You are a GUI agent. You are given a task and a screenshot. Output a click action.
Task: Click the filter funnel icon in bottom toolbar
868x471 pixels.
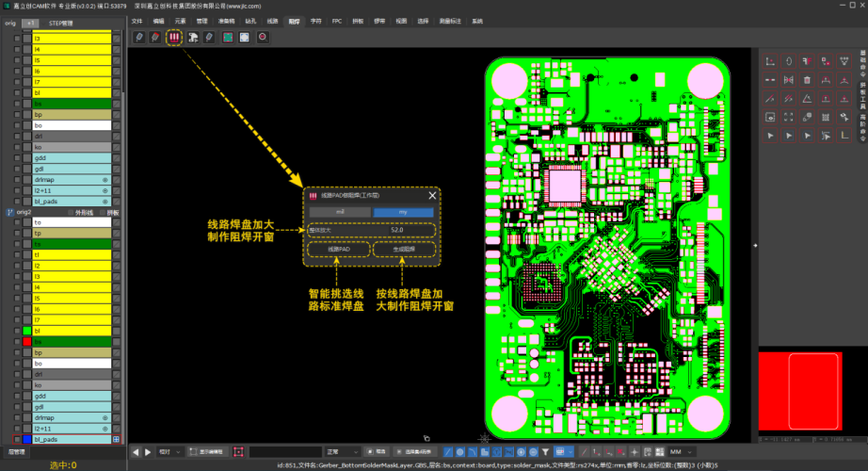point(545,452)
